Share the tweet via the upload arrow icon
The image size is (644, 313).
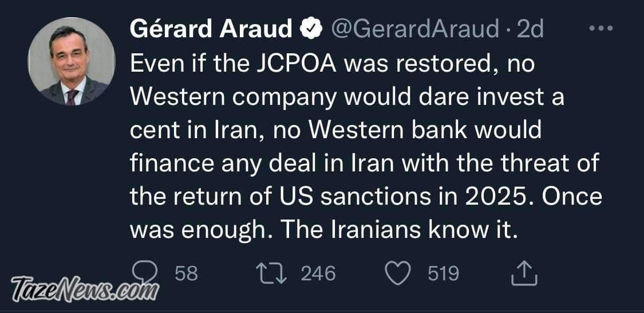pos(524,273)
